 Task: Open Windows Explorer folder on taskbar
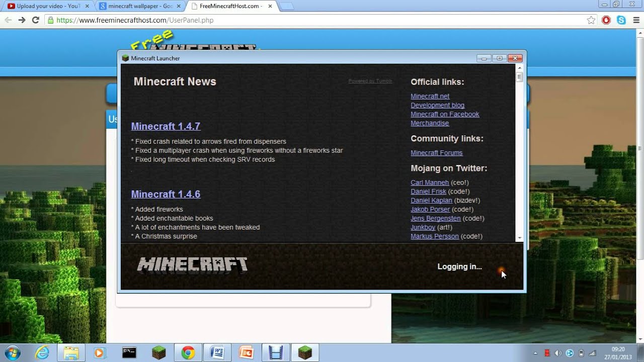71,353
